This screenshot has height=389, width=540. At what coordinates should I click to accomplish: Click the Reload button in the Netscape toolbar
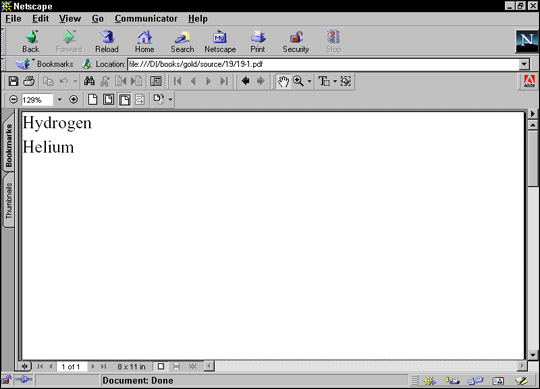pyautogui.click(x=107, y=41)
